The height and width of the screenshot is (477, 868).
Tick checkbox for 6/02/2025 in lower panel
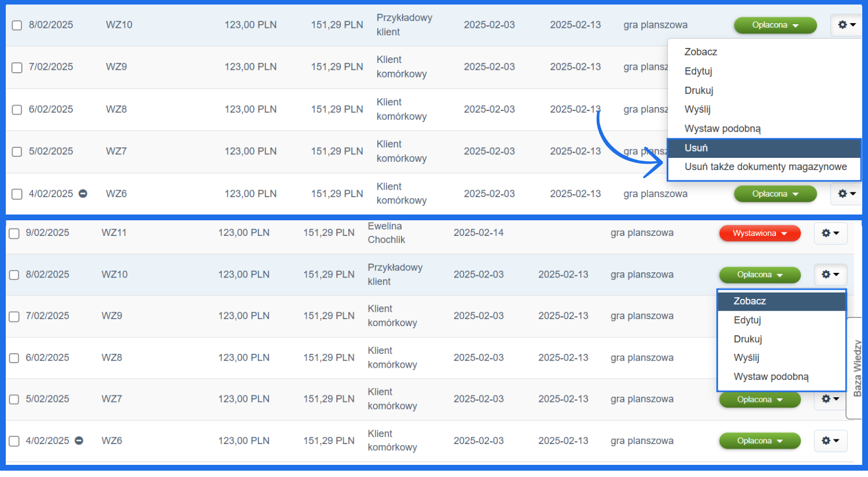[14, 358]
